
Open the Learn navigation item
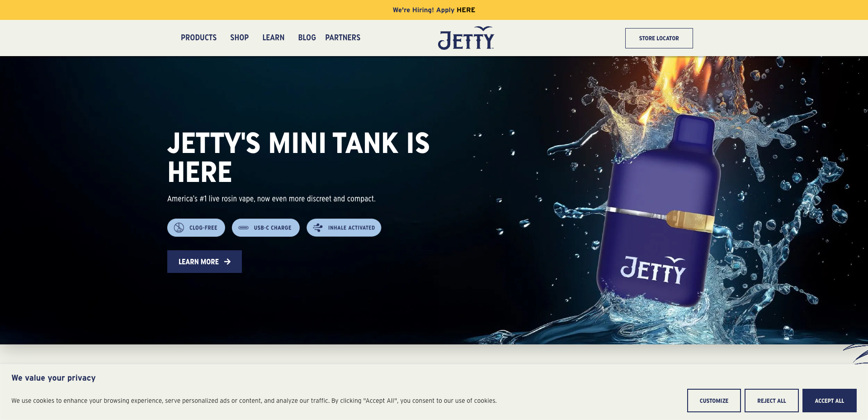[274, 38]
